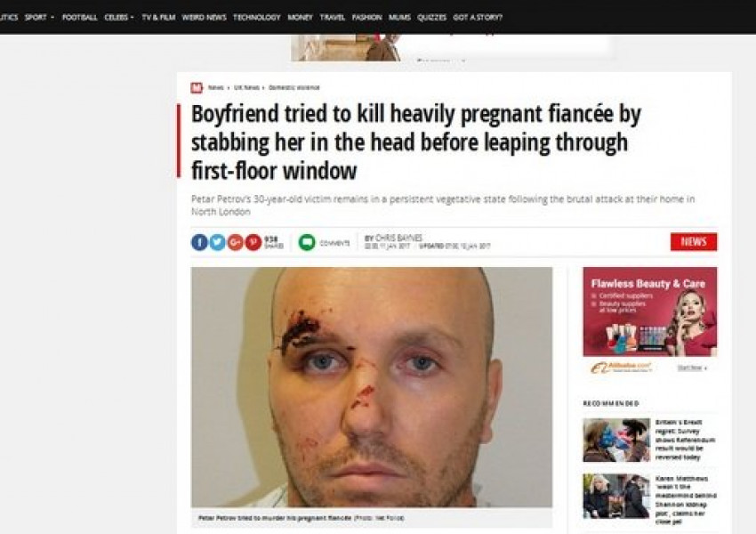Screen dimensions: 756x534
Task: Open author Chris Baynes link
Action: point(398,238)
